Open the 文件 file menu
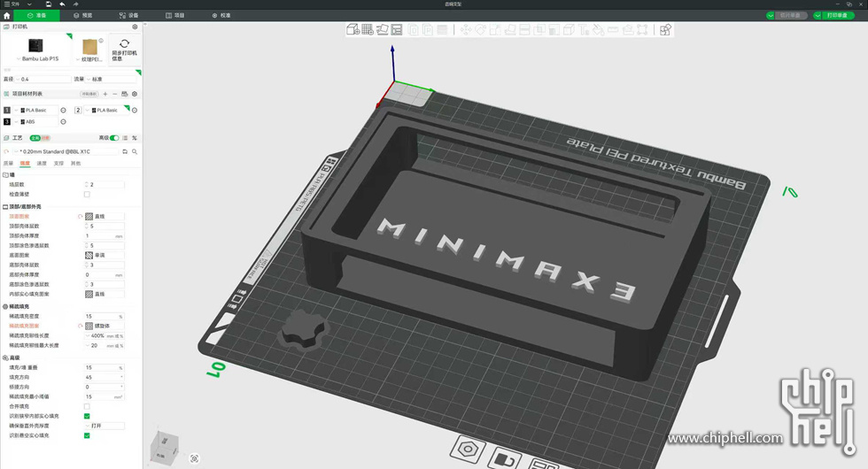Image resolution: width=868 pixels, height=469 pixels. click(12, 4)
